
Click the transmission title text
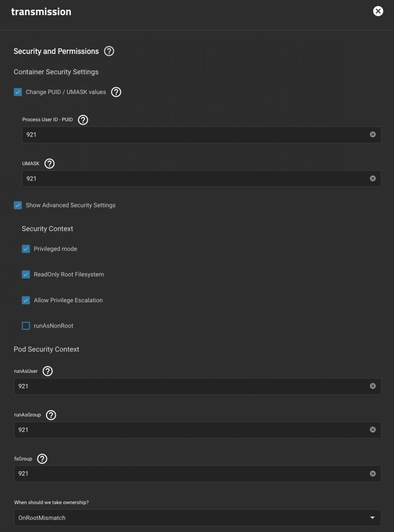tap(41, 12)
